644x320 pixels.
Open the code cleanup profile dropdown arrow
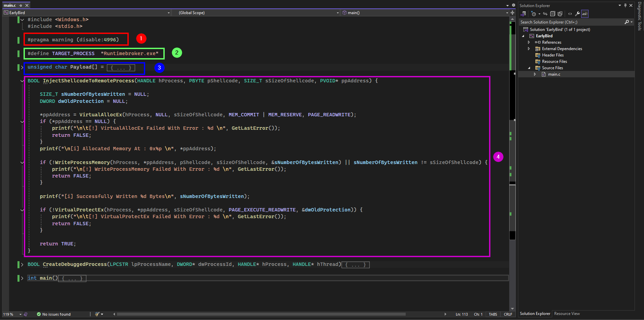102,314
